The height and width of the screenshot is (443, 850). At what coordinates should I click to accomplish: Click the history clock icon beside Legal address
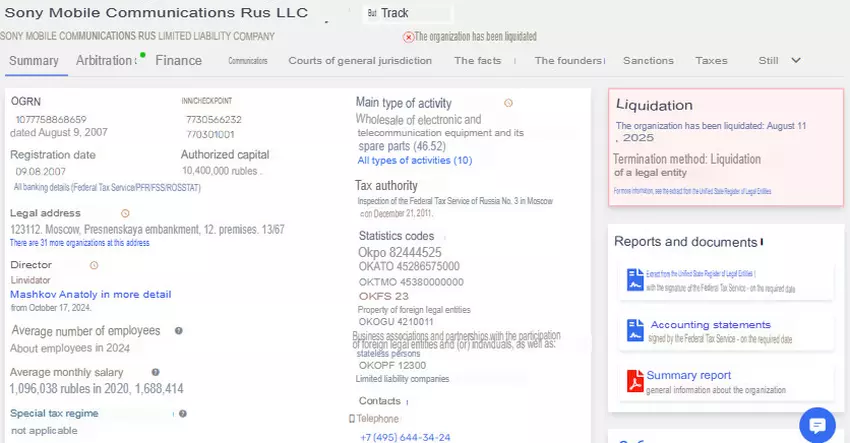125,213
